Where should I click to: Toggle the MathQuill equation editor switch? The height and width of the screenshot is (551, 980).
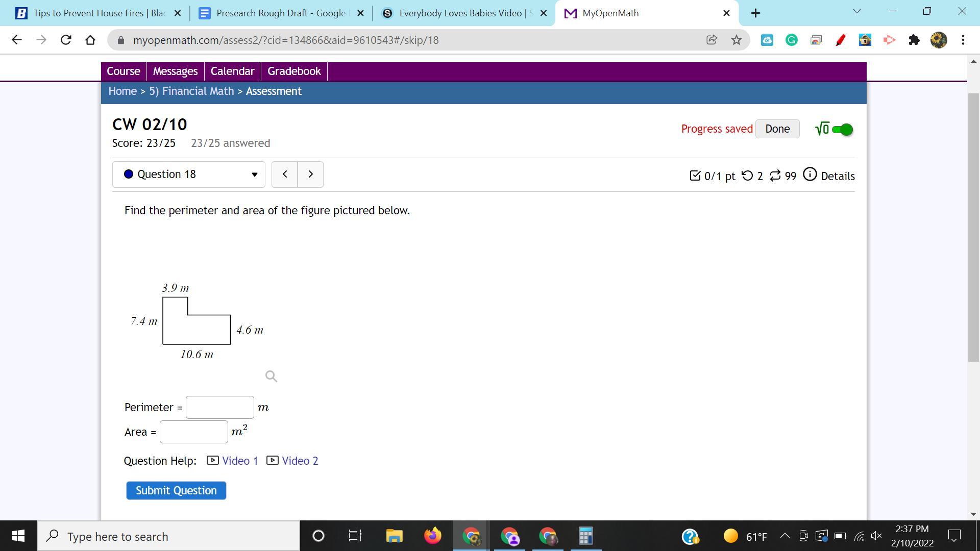click(842, 130)
